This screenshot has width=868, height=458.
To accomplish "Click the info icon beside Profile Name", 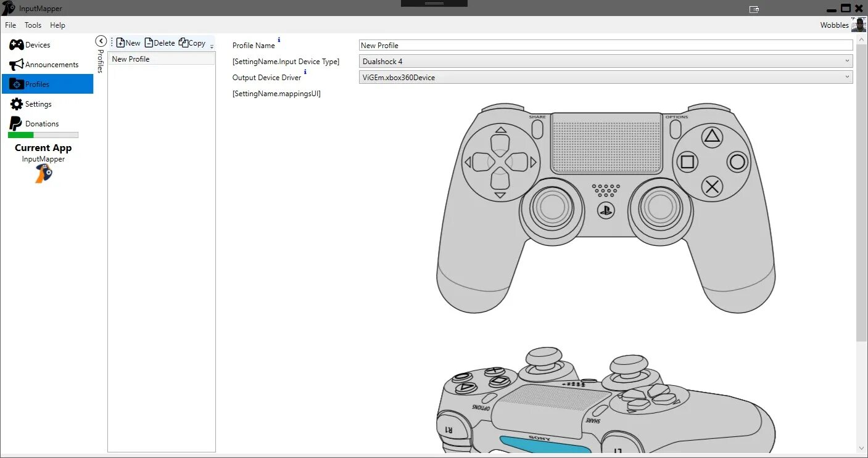I will point(279,40).
